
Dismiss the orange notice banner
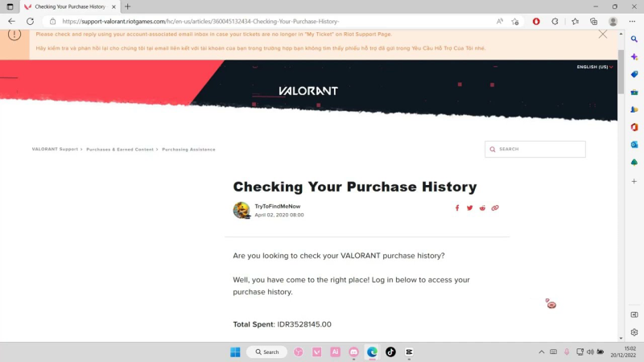(x=602, y=35)
